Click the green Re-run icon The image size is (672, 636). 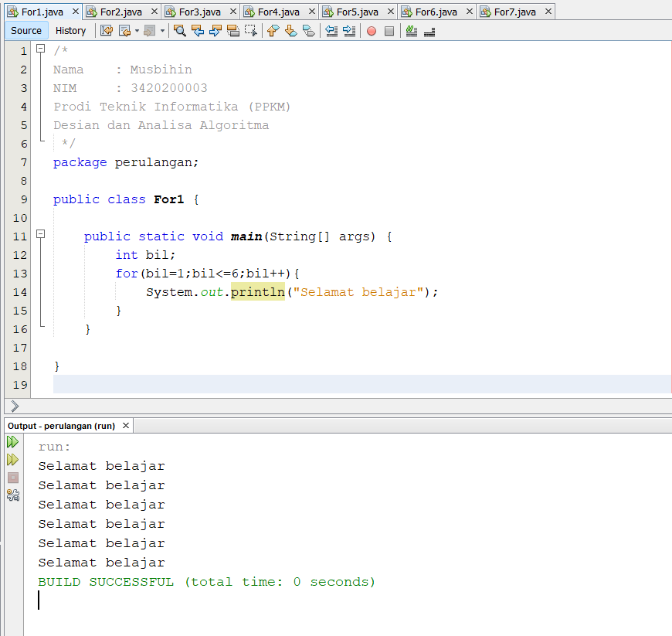(x=13, y=442)
